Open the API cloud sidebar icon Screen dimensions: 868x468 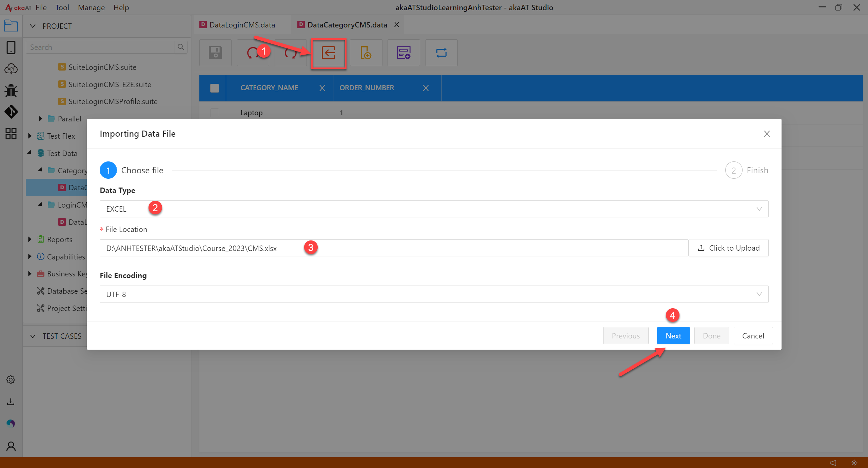(11, 69)
